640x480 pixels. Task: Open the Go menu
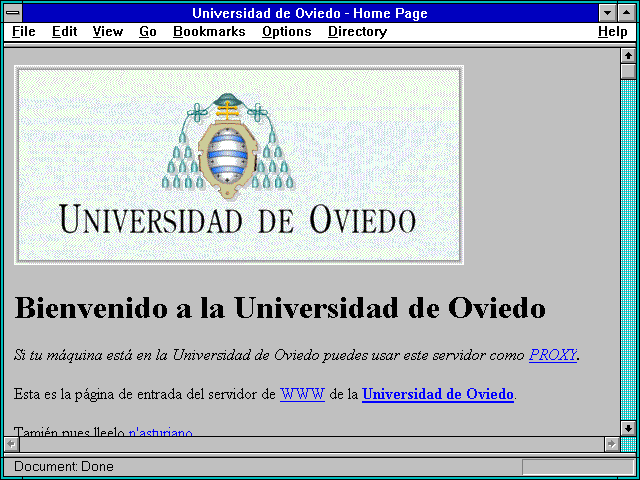[x=148, y=32]
